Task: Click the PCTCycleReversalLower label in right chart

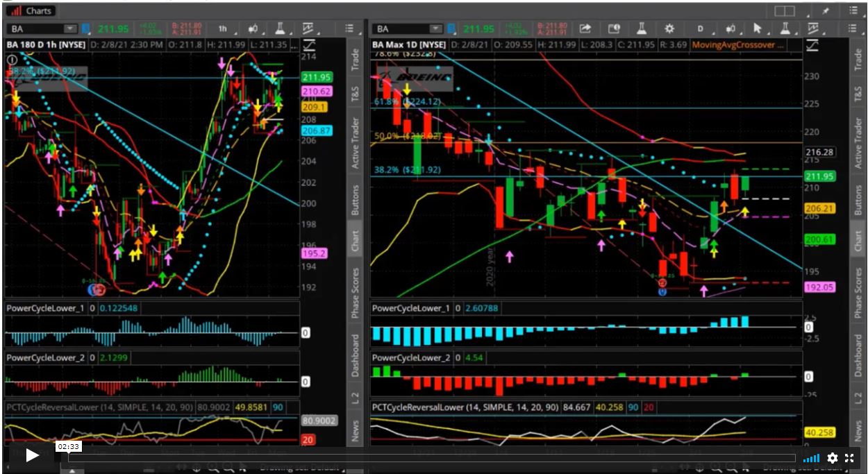Action: point(465,407)
